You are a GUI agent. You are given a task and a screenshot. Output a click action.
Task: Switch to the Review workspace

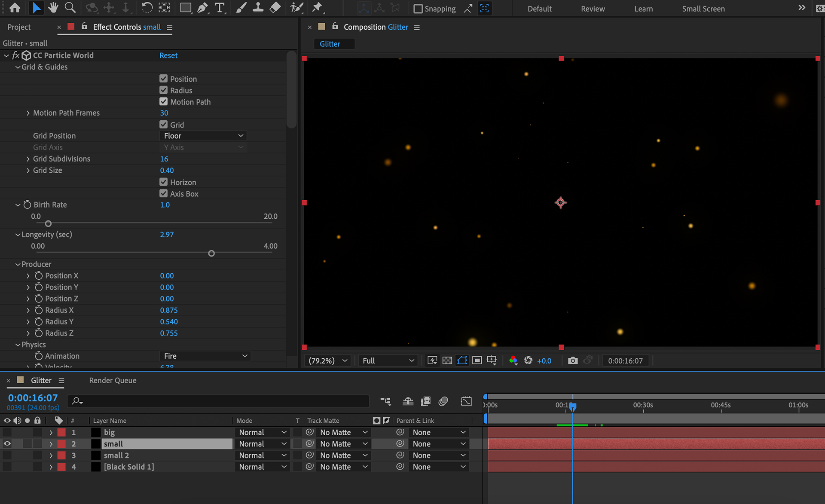[x=593, y=9]
